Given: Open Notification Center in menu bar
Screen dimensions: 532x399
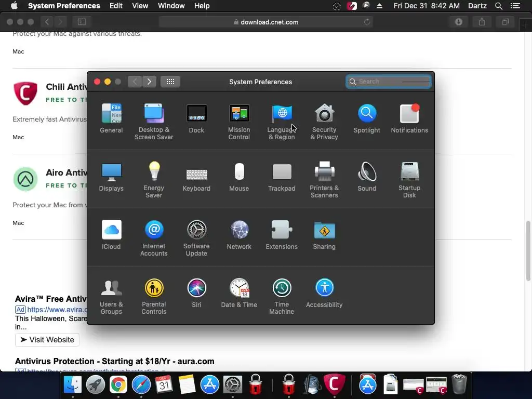Looking at the screenshot, I should pos(515,6).
